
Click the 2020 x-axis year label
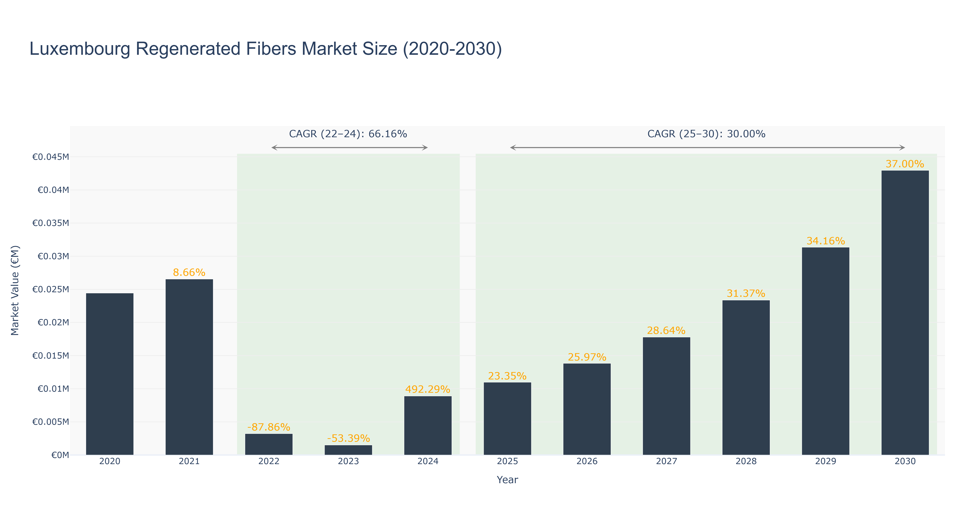(x=110, y=461)
